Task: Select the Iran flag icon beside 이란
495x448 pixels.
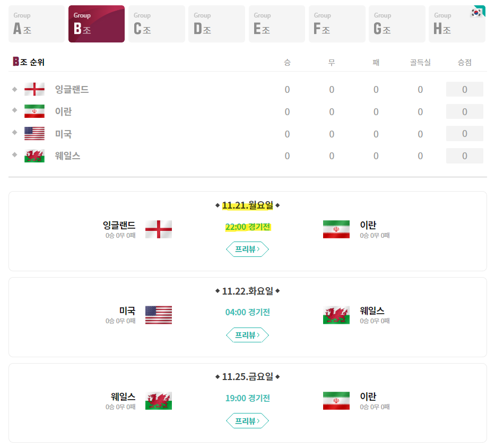Action: (34, 111)
